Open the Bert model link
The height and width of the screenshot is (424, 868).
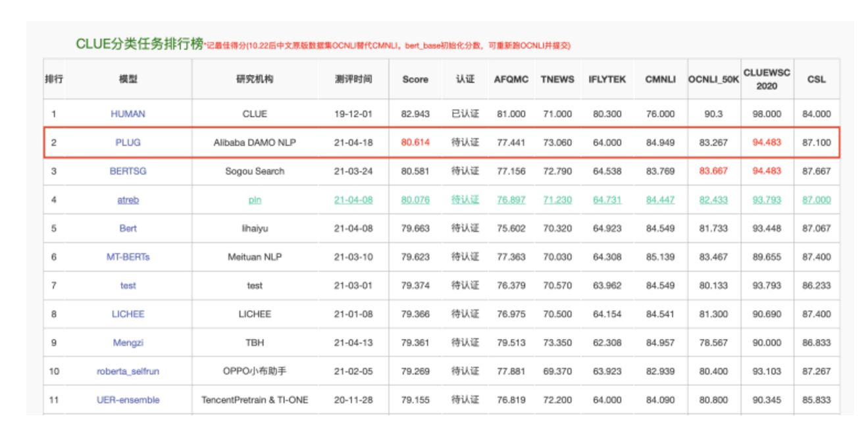(x=128, y=228)
